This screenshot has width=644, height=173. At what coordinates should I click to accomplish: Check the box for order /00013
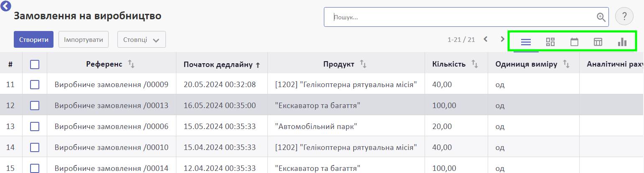point(35,106)
